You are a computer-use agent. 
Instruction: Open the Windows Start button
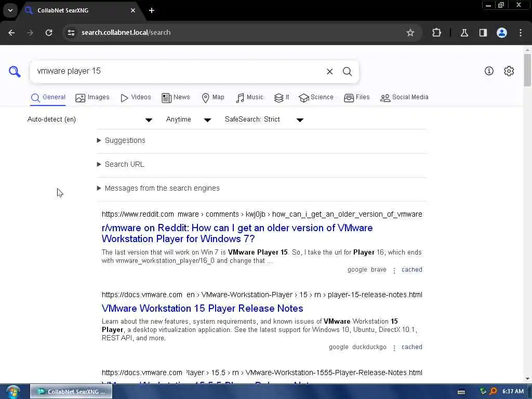click(x=13, y=392)
